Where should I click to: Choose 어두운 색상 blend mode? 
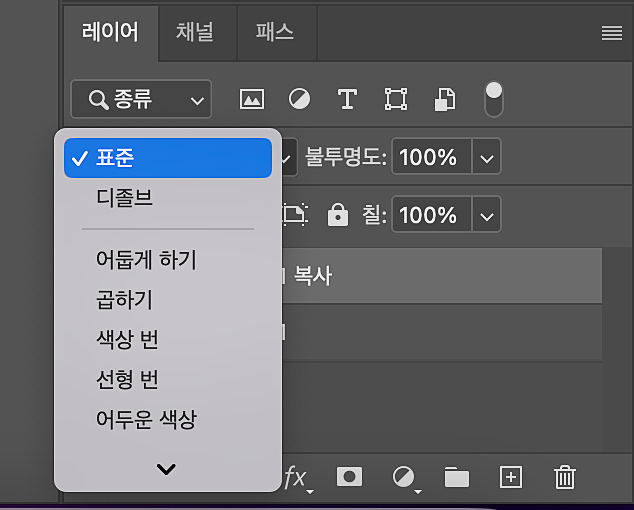[x=168, y=419]
